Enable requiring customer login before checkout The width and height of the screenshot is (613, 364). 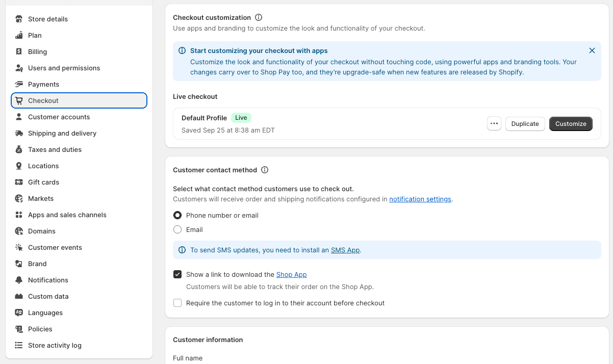tap(177, 303)
